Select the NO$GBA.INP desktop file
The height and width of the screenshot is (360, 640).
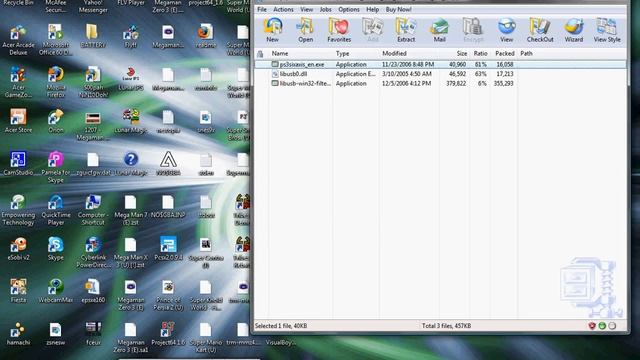tap(168, 206)
